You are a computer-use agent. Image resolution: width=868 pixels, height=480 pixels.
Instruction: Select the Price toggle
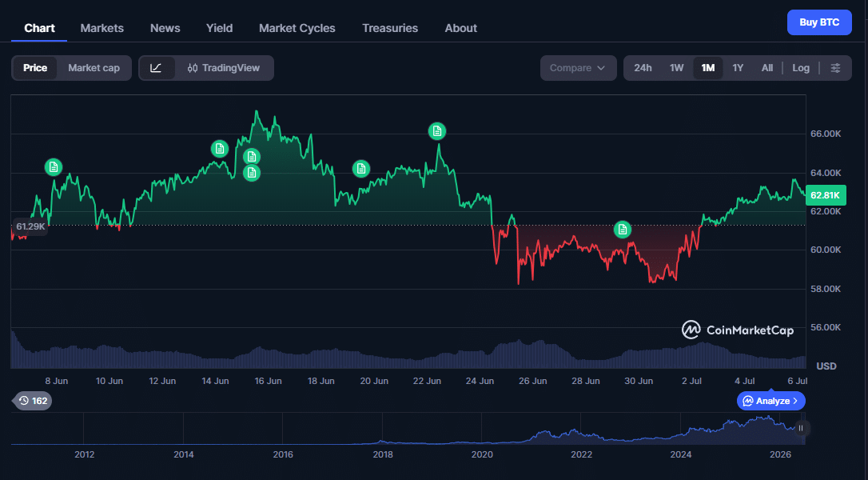(35, 68)
